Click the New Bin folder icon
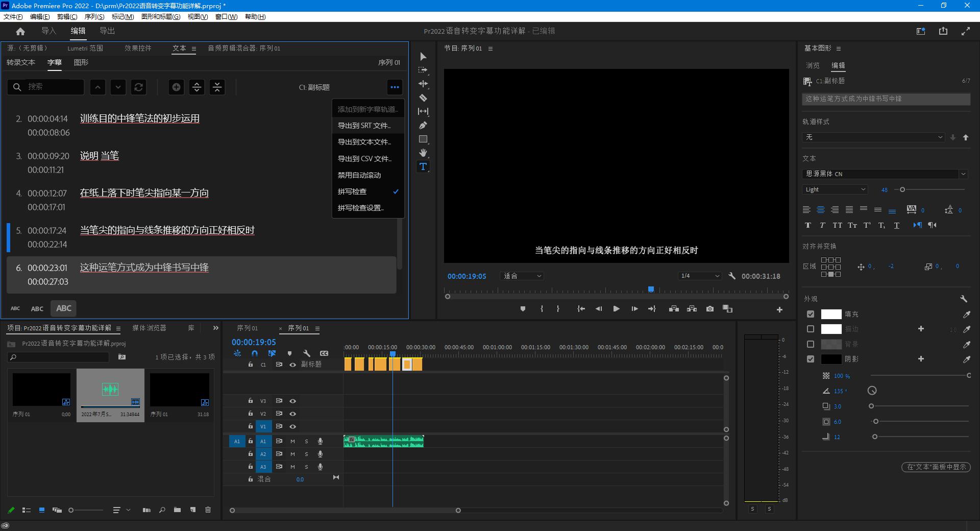This screenshot has width=980, height=531. click(x=177, y=510)
